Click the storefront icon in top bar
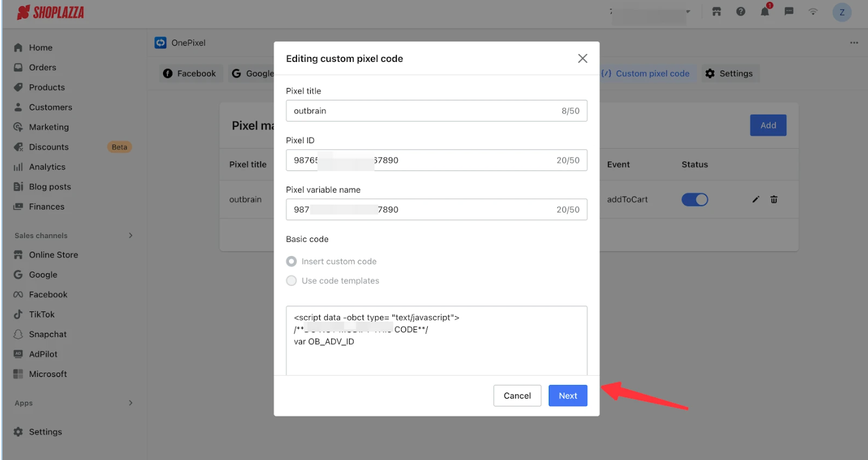868x460 pixels. click(x=717, y=12)
